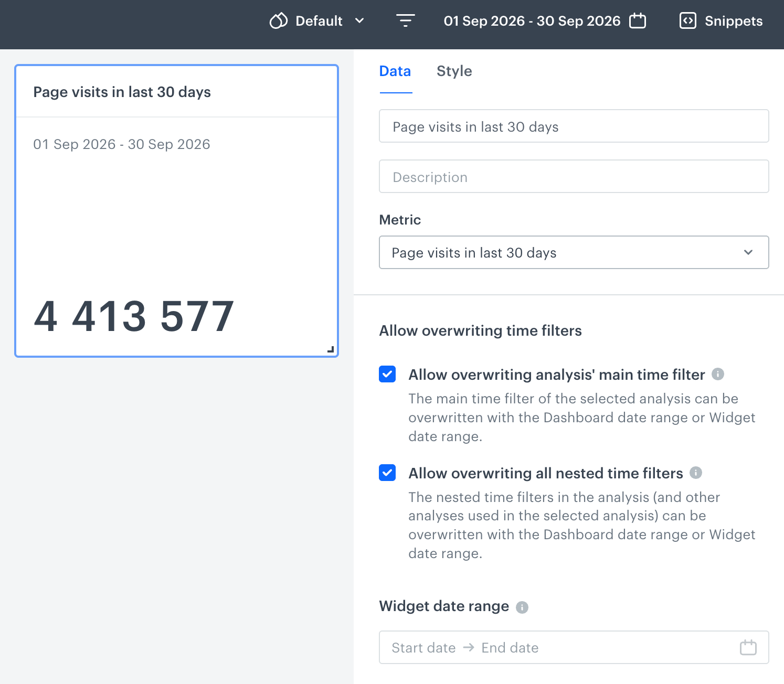Click calendar icon in Widget date range field
Image resolution: width=784 pixels, height=684 pixels.
coord(748,647)
